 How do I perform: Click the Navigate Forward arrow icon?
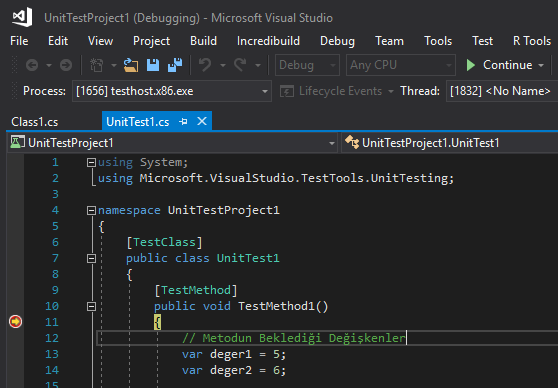(x=66, y=65)
